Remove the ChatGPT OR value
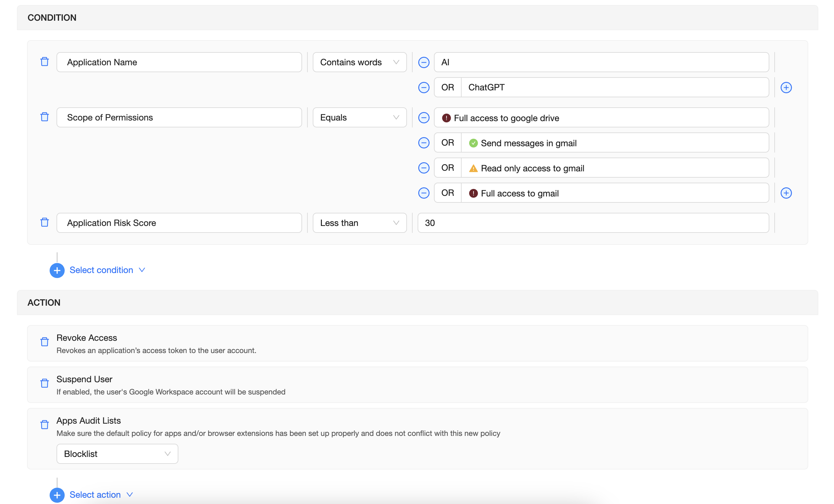This screenshot has width=834, height=504. coord(423,88)
